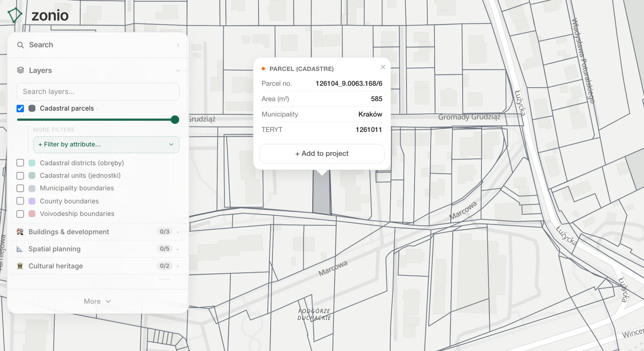Expand Buildings & development group
Screen dimensions: 644x351
[x=178, y=232]
